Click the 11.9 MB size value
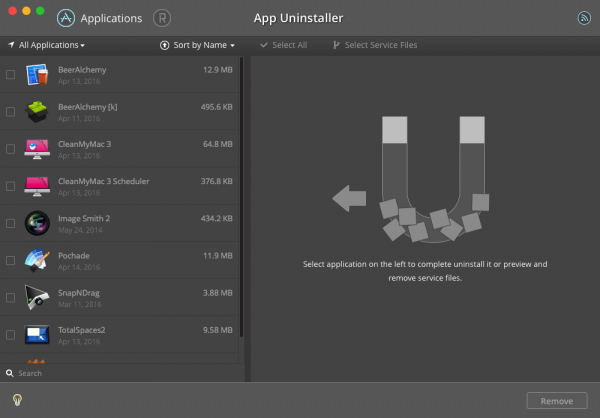 pos(218,255)
